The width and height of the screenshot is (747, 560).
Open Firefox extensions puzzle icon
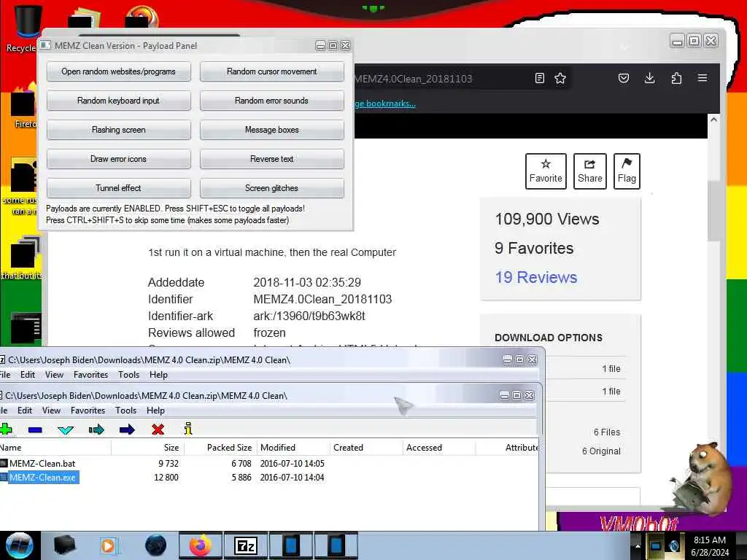pos(676,78)
